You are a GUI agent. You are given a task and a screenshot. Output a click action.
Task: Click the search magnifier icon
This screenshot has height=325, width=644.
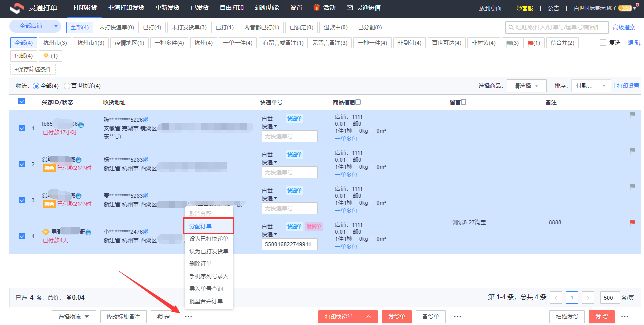click(x=511, y=28)
